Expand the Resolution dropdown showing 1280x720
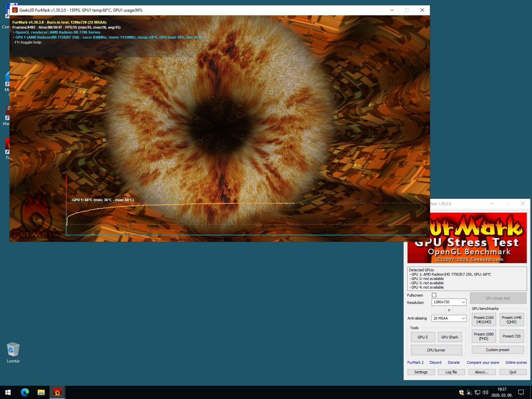Viewport: 532px width, 399px height. click(x=449, y=302)
